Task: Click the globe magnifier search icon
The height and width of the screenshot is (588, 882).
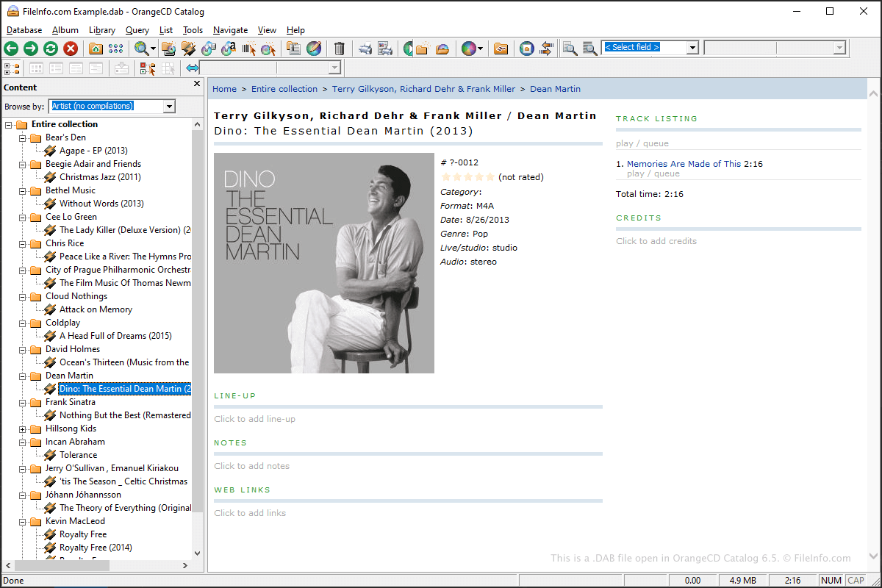Action: [x=141, y=49]
